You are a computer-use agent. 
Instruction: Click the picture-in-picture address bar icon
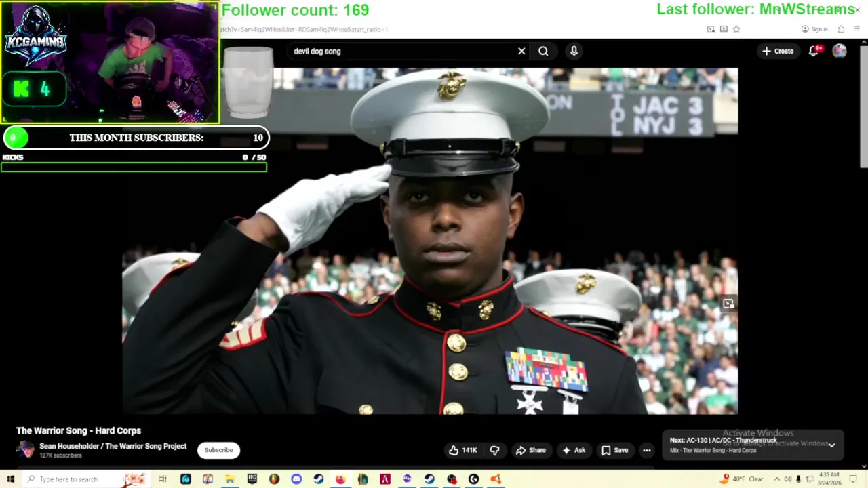pos(711,29)
